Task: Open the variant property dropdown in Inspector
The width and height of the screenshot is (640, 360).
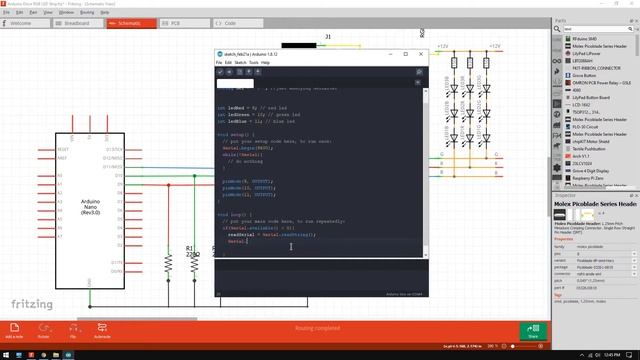Action: (x=634, y=260)
